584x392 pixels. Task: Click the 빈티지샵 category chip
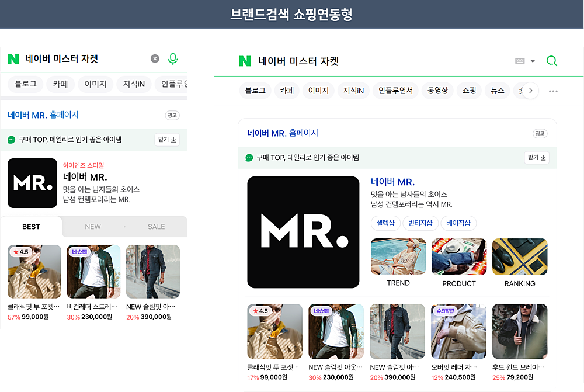pyautogui.click(x=420, y=223)
